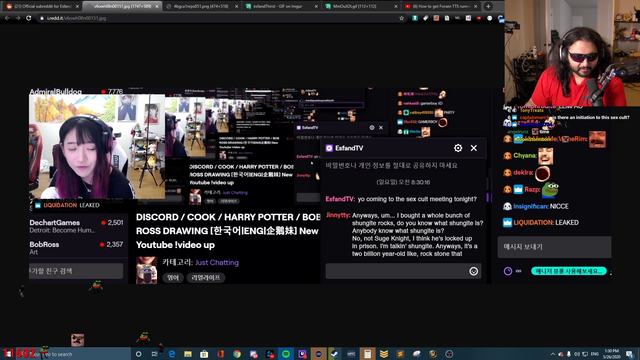Open ENG language switcher in tray
The width and height of the screenshot is (640, 360).
pos(595,354)
